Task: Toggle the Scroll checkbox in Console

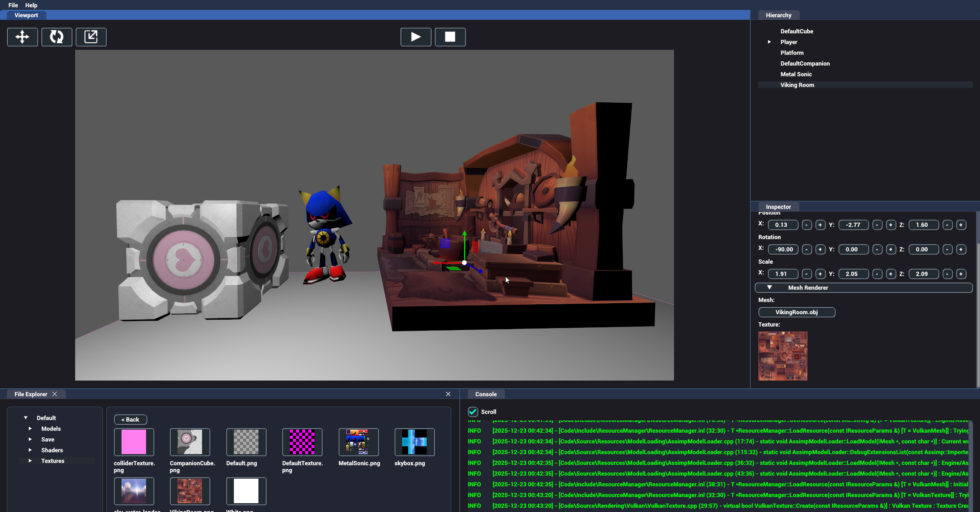Action: (x=473, y=412)
